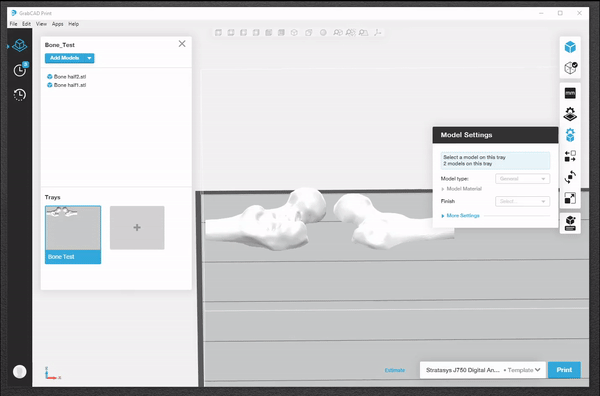
Task: Close the GrabCAD Print window
Action: click(579, 13)
